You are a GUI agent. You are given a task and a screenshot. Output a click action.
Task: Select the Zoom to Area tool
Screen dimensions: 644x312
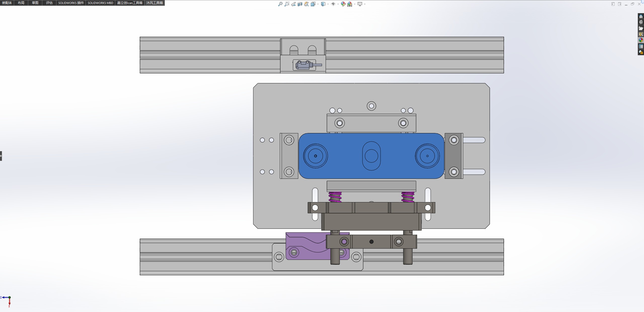[287, 4]
